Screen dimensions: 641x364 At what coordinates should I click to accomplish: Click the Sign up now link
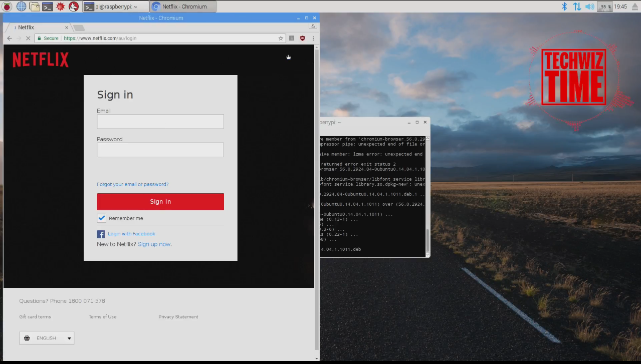tap(154, 244)
